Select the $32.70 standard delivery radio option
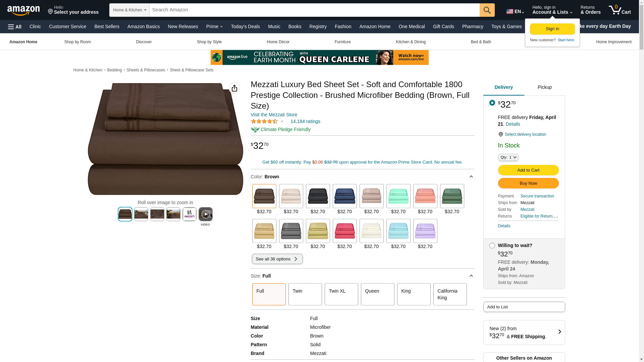The width and height of the screenshot is (644, 362). (x=492, y=103)
